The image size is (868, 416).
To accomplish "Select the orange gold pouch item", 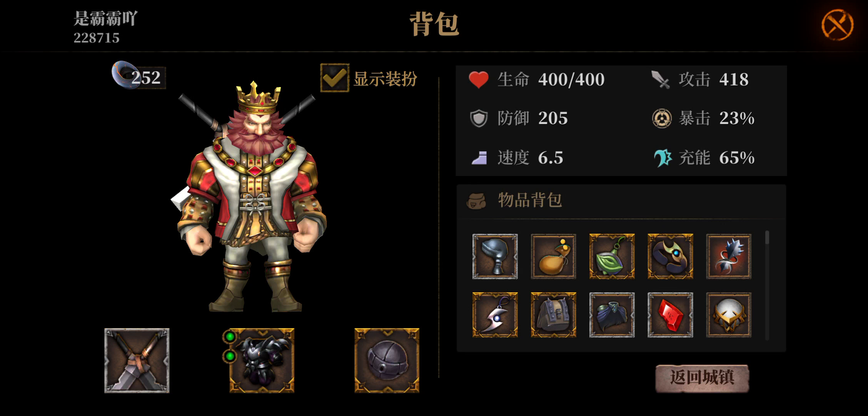I will click(553, 257).
